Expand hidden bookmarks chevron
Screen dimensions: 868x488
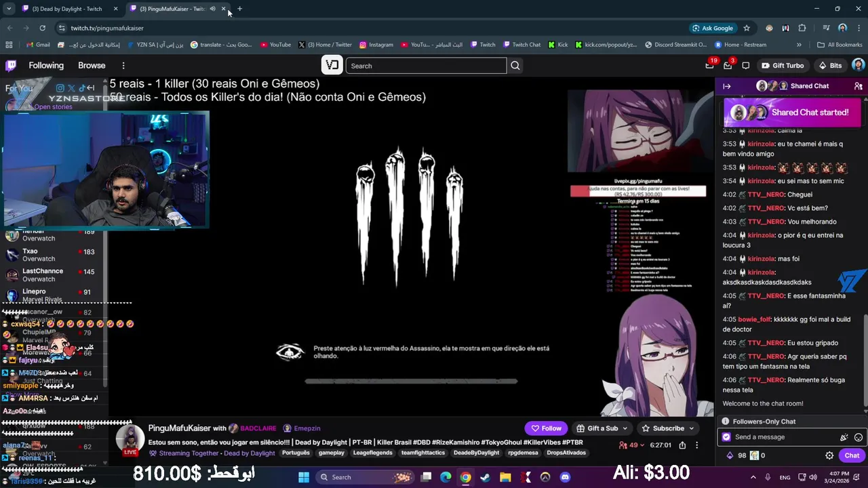pyautogui.click(x=799, y=45)
